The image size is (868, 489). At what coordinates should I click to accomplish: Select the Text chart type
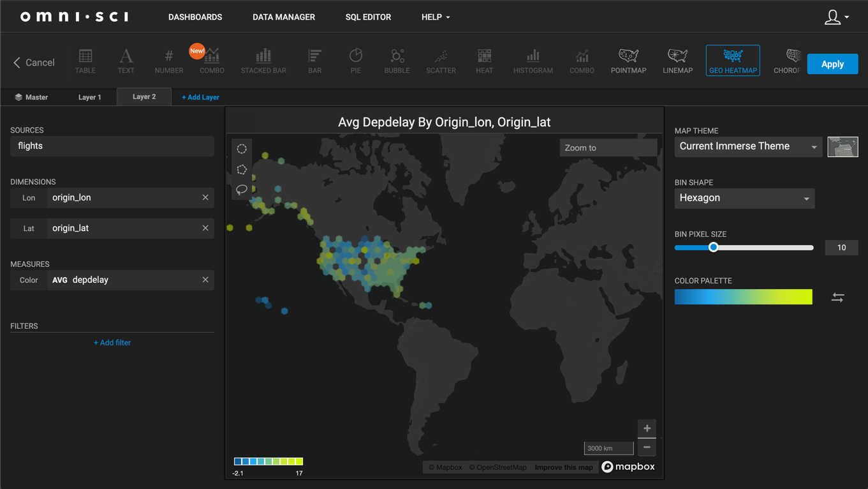pos(126,61)
